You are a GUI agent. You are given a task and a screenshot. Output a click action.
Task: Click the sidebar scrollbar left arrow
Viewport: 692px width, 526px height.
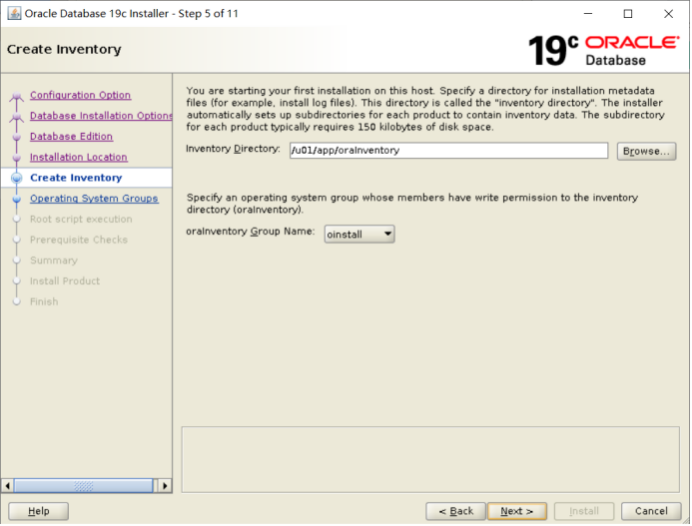(x=7, y=486)
